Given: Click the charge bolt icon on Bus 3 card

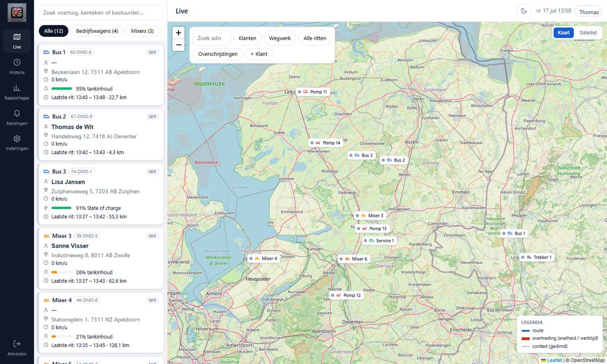Looking at the screenshot, I should click(46, 208).
